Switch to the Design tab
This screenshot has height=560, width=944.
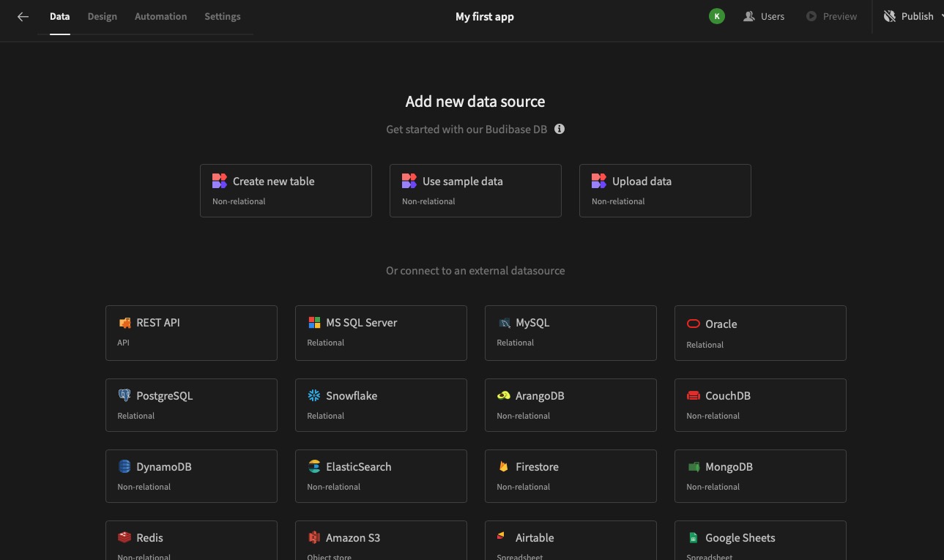point(102,16)
